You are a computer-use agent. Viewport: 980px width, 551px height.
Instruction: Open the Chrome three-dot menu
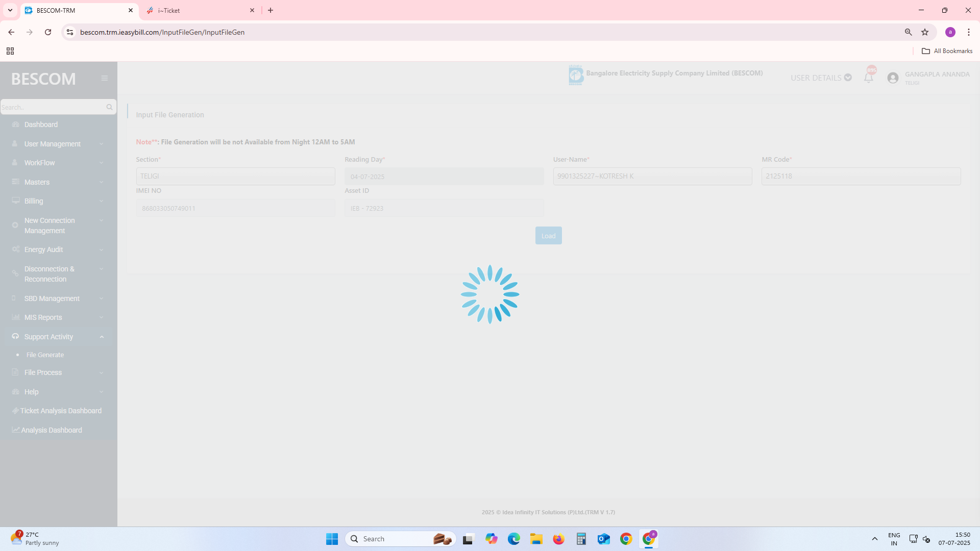tap(968, 32)
